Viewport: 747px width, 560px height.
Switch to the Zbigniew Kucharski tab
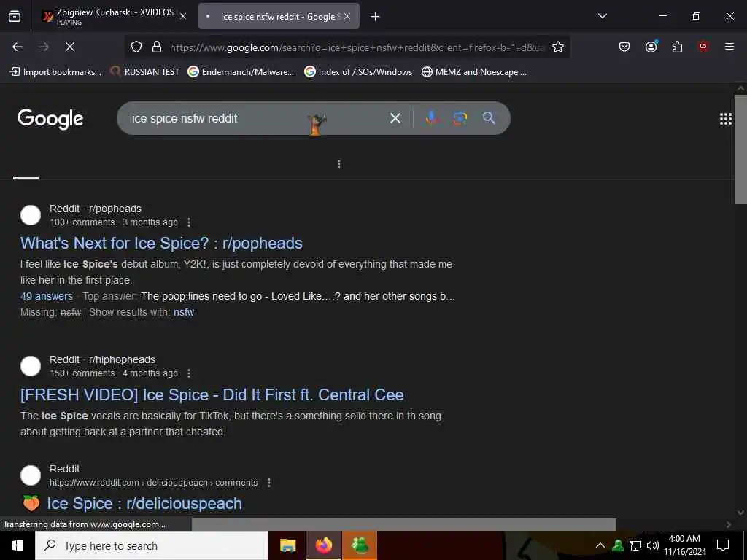click(115, 16)
